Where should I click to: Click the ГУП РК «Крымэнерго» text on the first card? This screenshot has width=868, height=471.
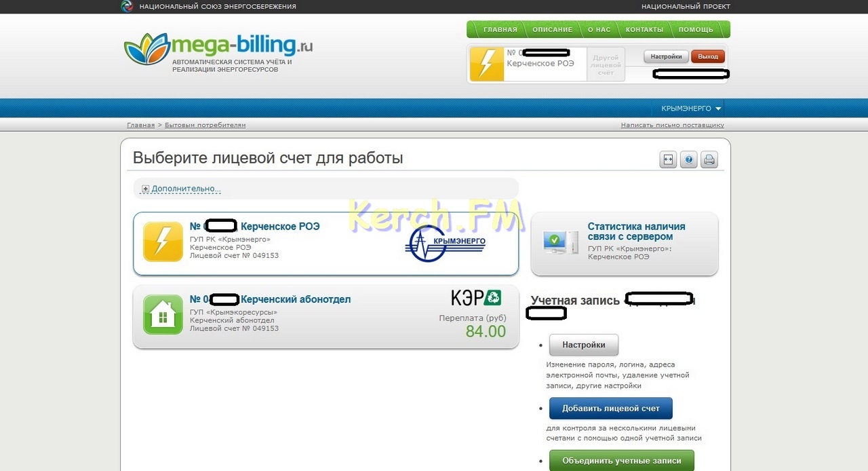point(230,239)
